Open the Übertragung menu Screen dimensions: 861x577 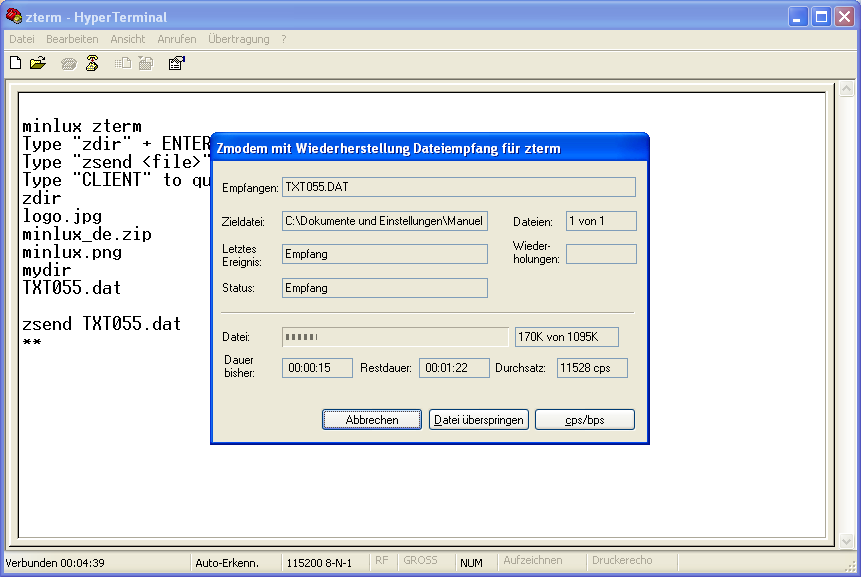point(238,39)
